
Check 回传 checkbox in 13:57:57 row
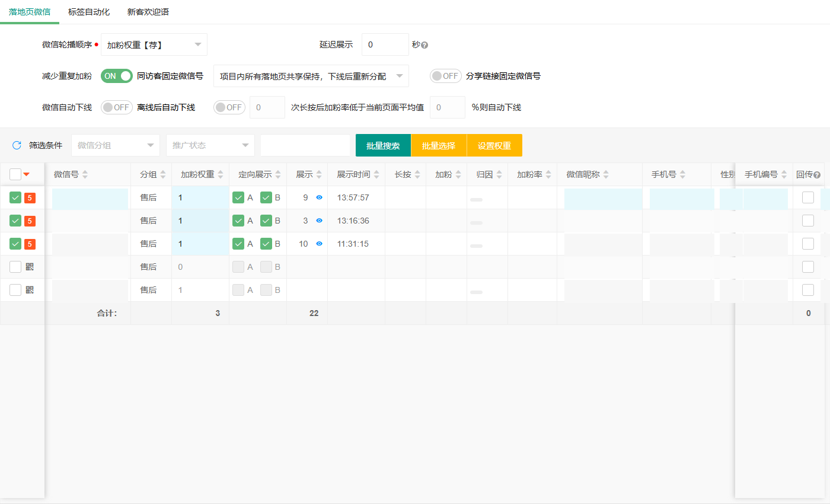point(808,197)
